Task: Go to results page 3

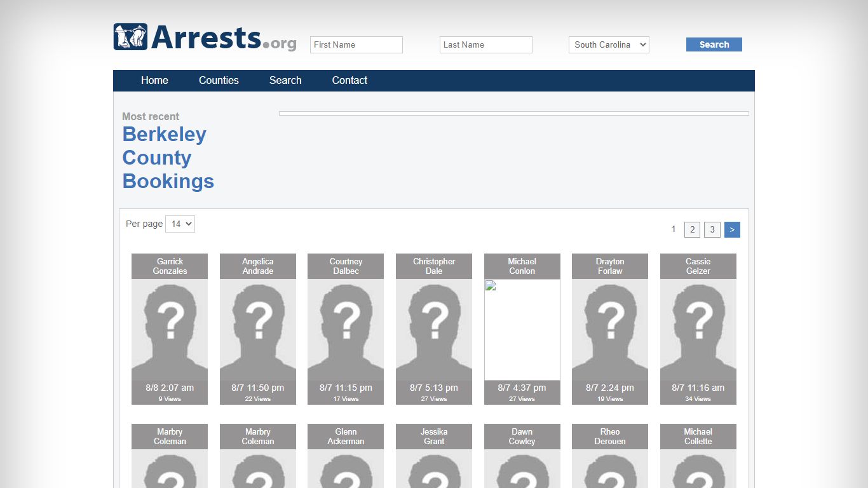Action: click(x=712, y=229)
